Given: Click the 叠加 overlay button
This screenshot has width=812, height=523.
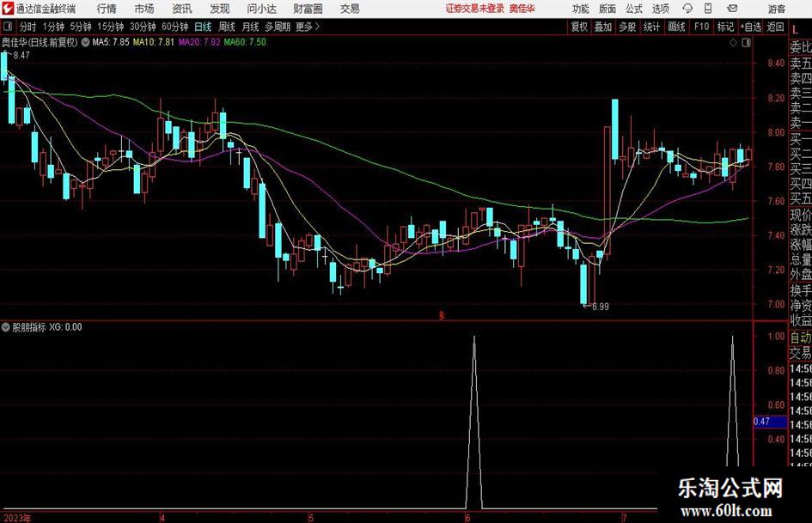Looking at the screenshot, I should click(x=603, y=27).
